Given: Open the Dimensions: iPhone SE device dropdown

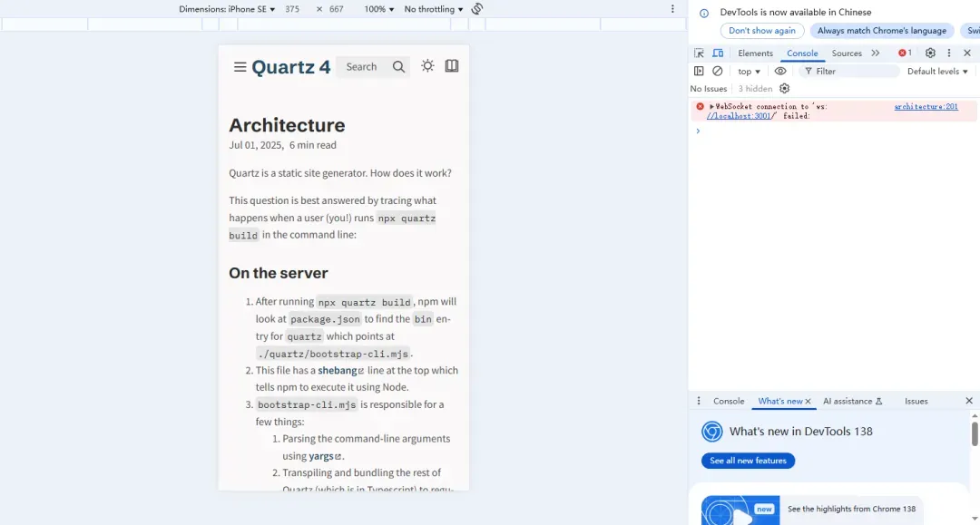Looking at the screenshot, I should click(x=227, y=9).
